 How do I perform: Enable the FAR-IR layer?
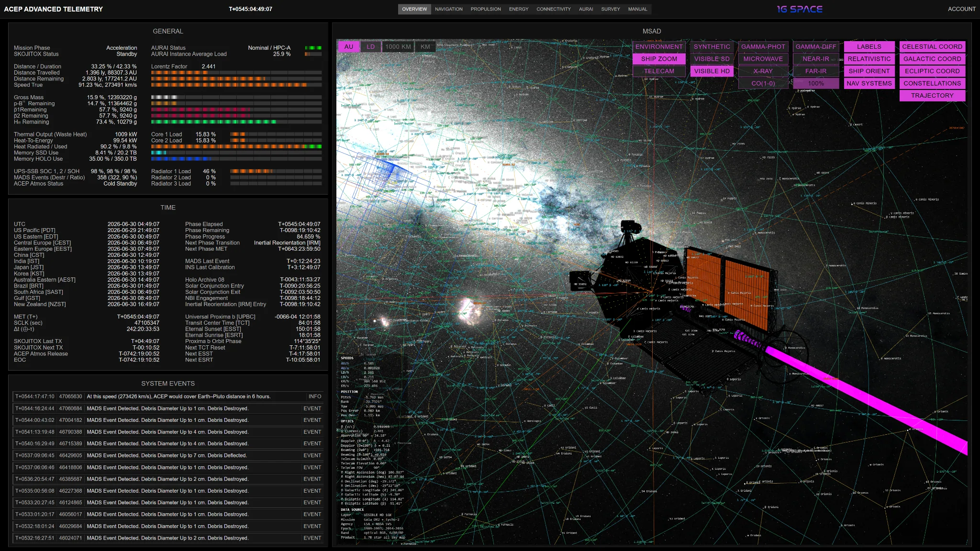tap(816, 71)
